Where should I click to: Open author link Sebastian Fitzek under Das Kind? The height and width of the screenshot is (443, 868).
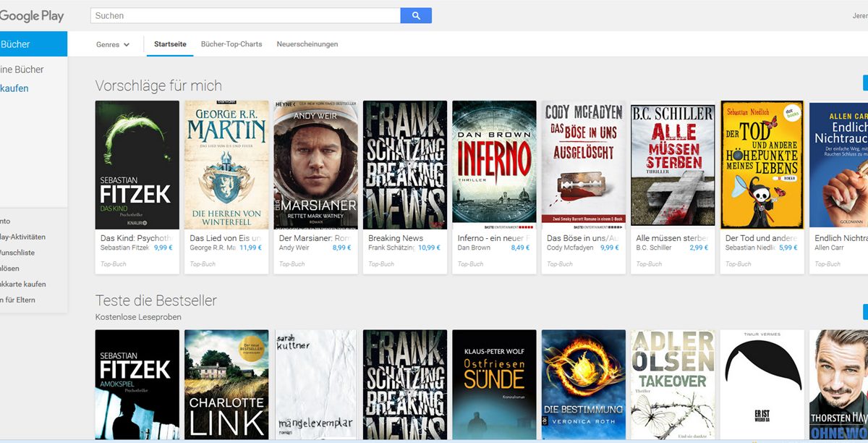tap(124, 248)
